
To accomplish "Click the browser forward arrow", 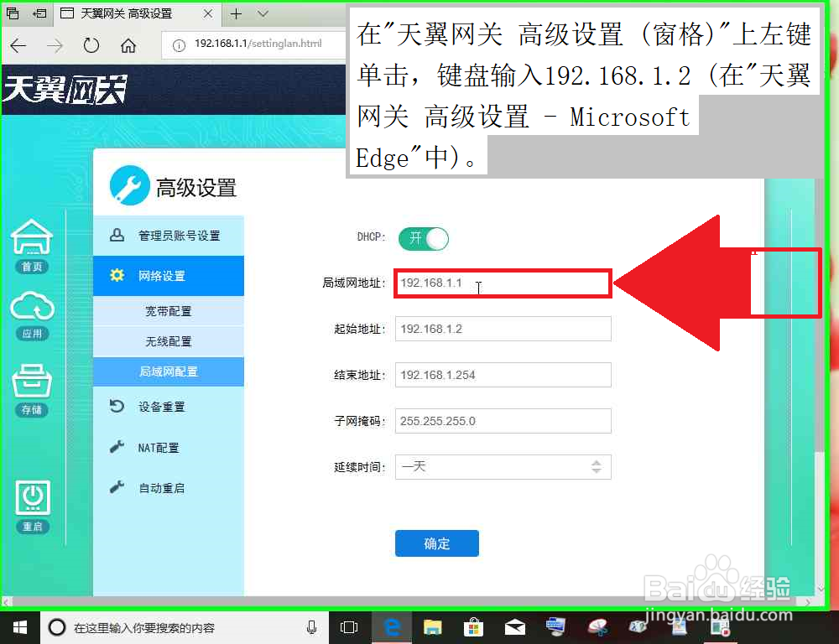I will (x=55, y=46).
